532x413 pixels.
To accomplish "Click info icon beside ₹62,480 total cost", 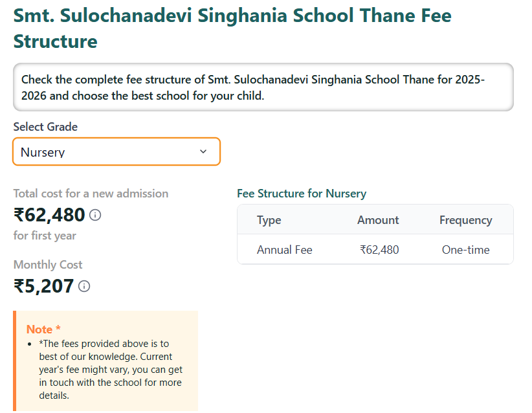I will (95, 215).
